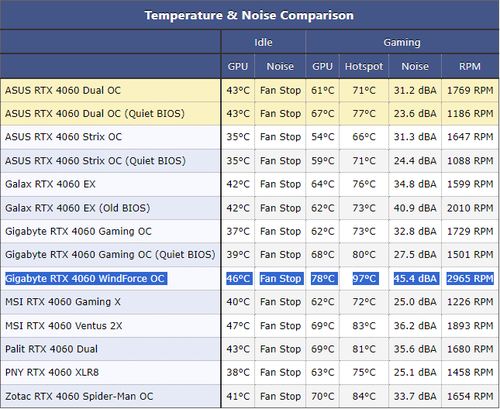Screen dimensions: 500x409
Task: Select the 1226 RPM value
Action: click(x=470, y=302)
